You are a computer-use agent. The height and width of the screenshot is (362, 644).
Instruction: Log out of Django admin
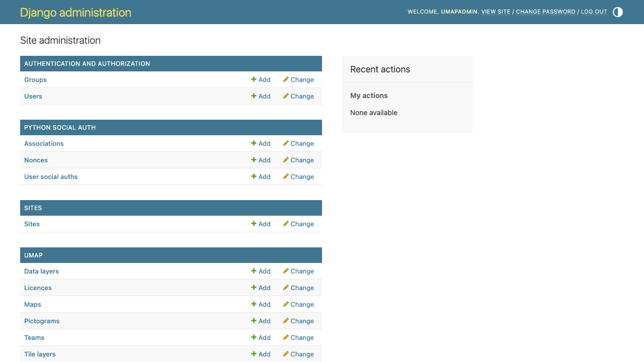coord(594,12)
